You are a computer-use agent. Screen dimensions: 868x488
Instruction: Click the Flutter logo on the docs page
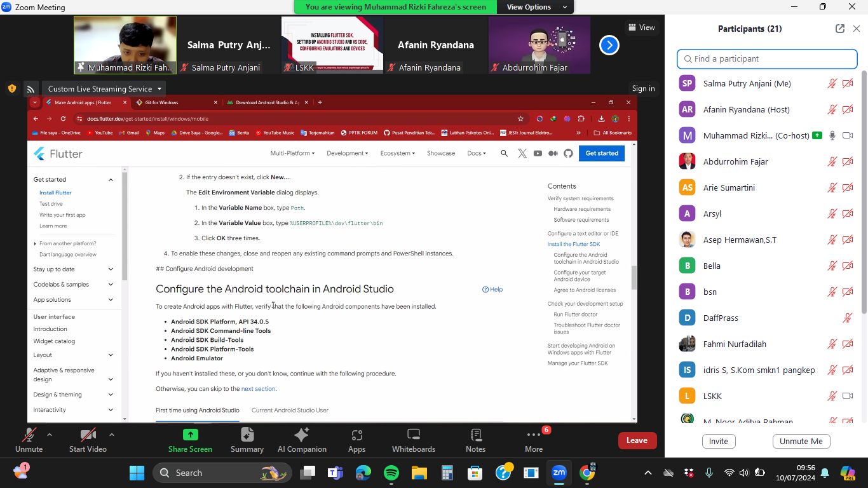pyautogui.click(x=58, y=154)
